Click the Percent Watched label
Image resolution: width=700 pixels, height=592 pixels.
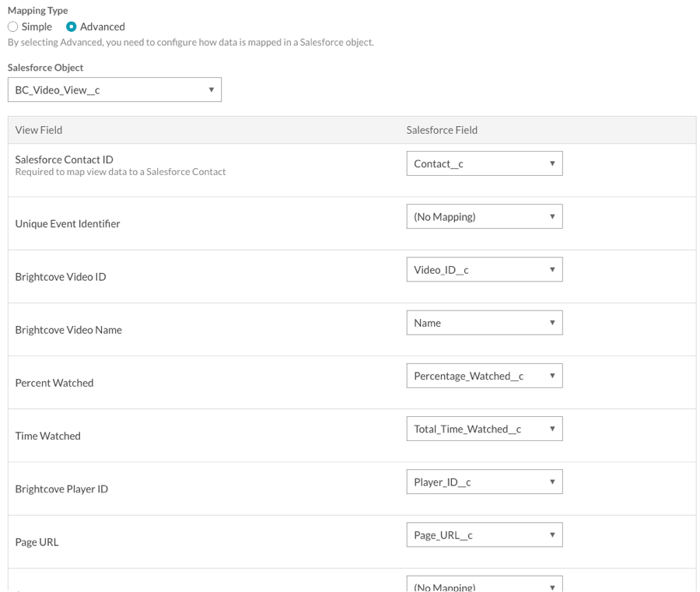54,383
